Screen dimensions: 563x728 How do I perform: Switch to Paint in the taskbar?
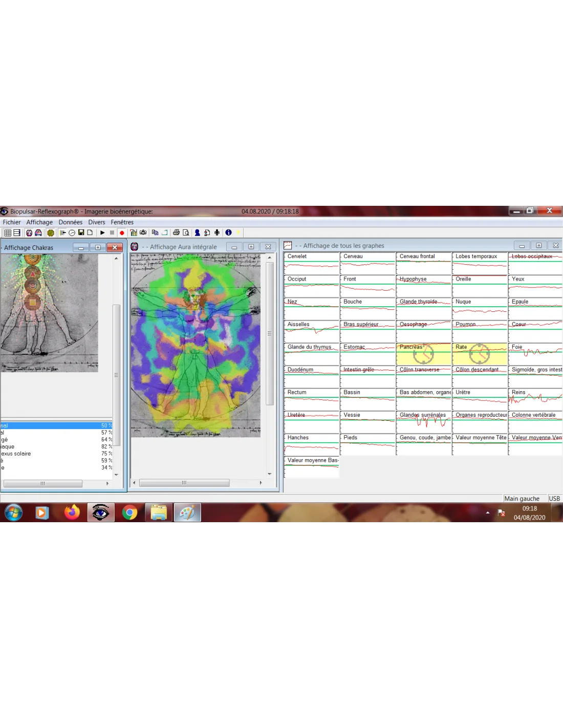click(x=188, y=512)
